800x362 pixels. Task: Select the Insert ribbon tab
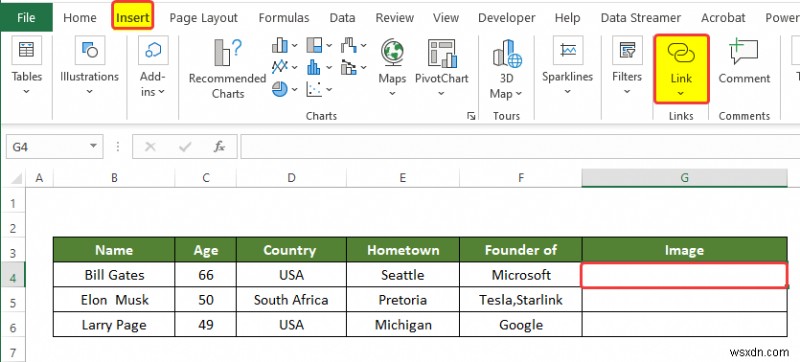click(x=133, y=18)
